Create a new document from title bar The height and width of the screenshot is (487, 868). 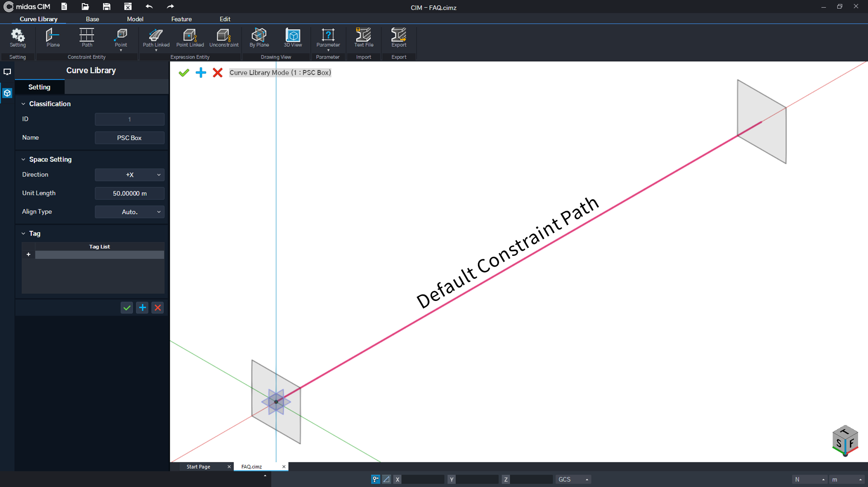coord(64,7)
